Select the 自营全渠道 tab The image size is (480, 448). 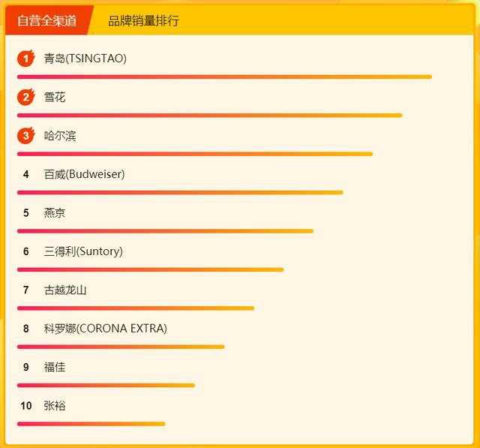coord(47,21)
